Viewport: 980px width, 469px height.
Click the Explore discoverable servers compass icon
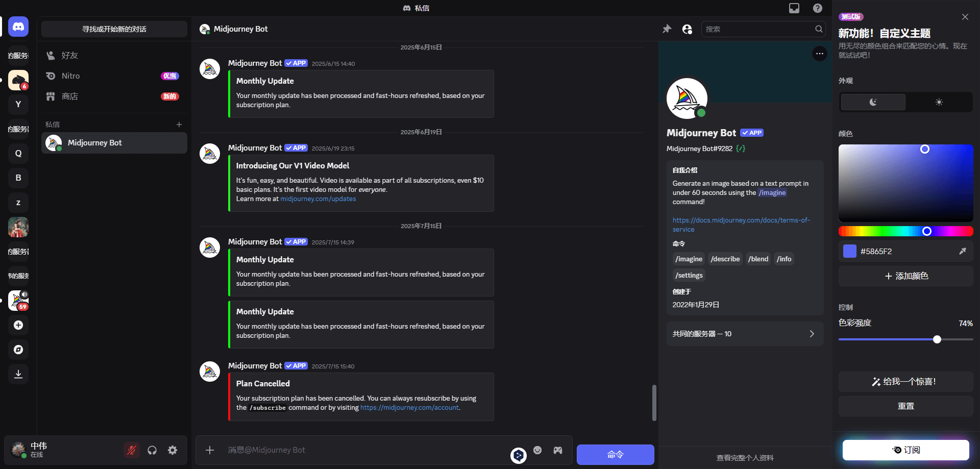[x=18, y=350]
